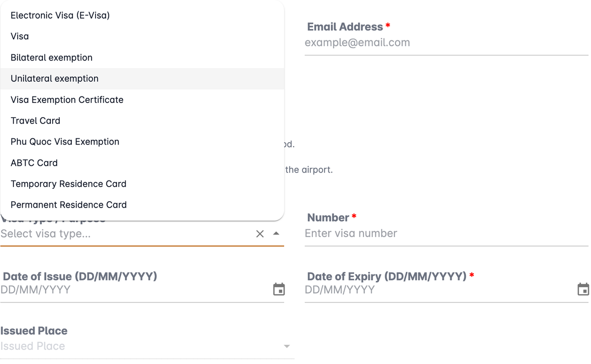The image size is (591, 364).
Task: Pick Phu Quoc Visa Exemption
Action: point(142,142)
